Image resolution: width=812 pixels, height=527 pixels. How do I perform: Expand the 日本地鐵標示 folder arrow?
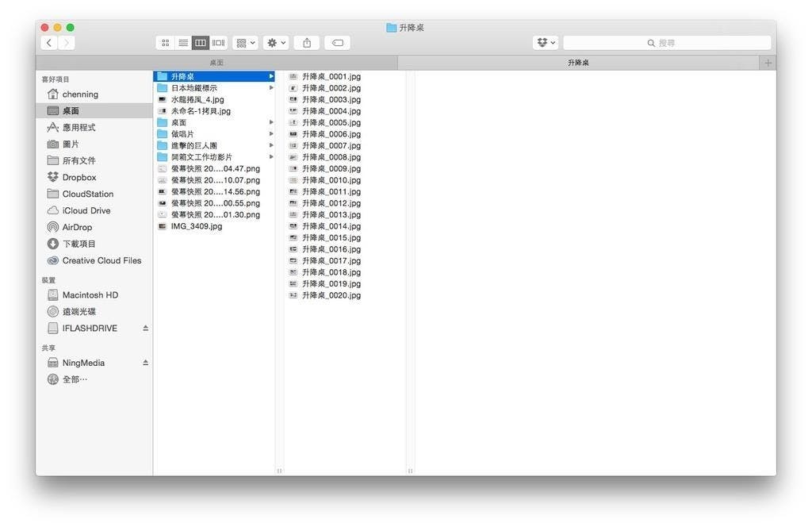[271, 88]
